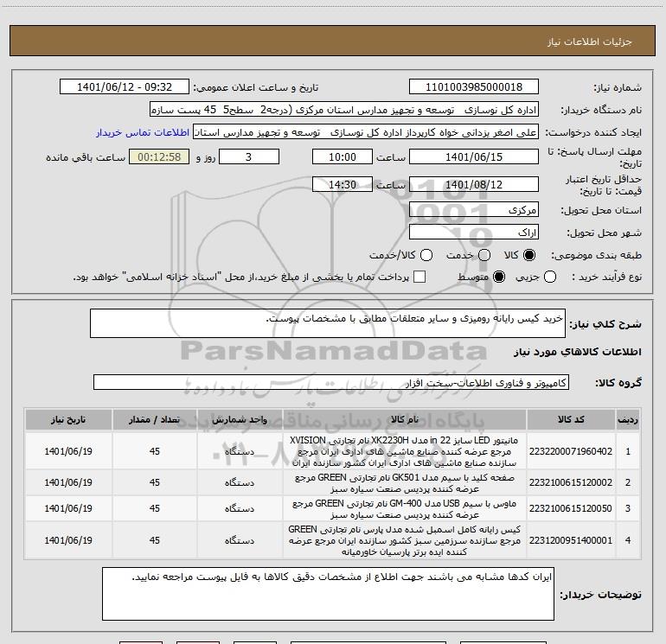This screenshot has height=644, width=666.
Task: Click the request creator name field
Action: coord(366,132)
